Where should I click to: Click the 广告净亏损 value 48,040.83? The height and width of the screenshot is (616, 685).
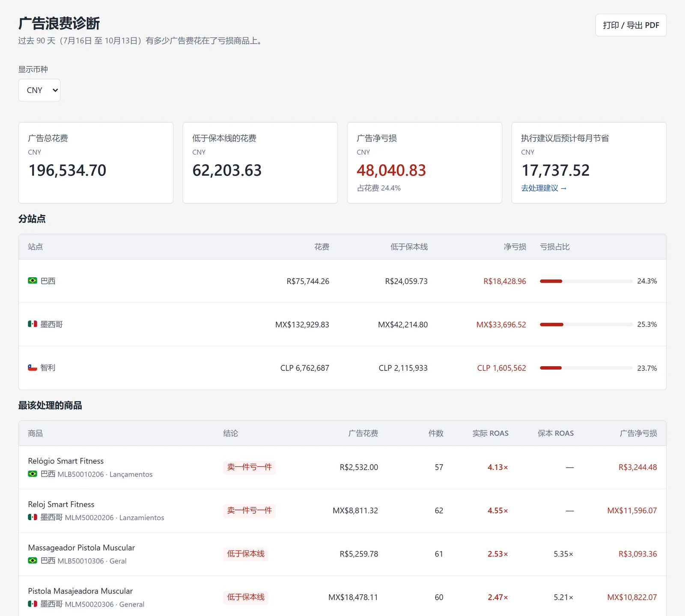tap(391, 170)
